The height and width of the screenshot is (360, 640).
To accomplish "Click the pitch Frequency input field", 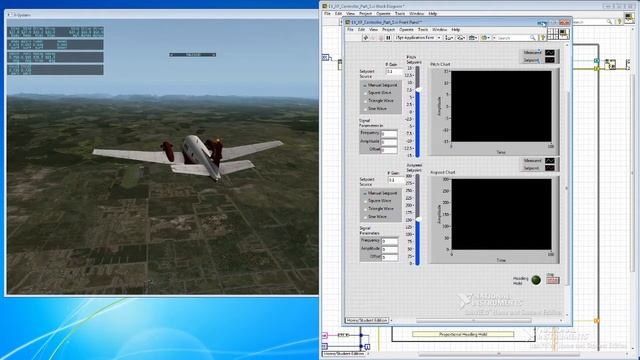I will click(x=389, y=134).
